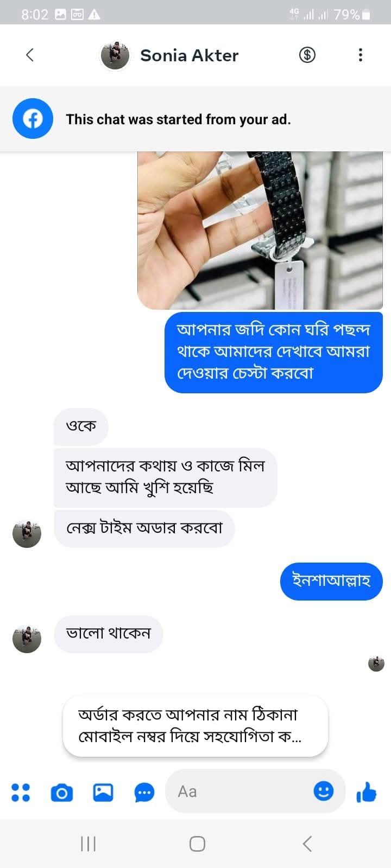Image resolution: width=391 pixels, height=868 pixels.
Task: Open the saved replies chat bubble icon
Action: (144, 793)
